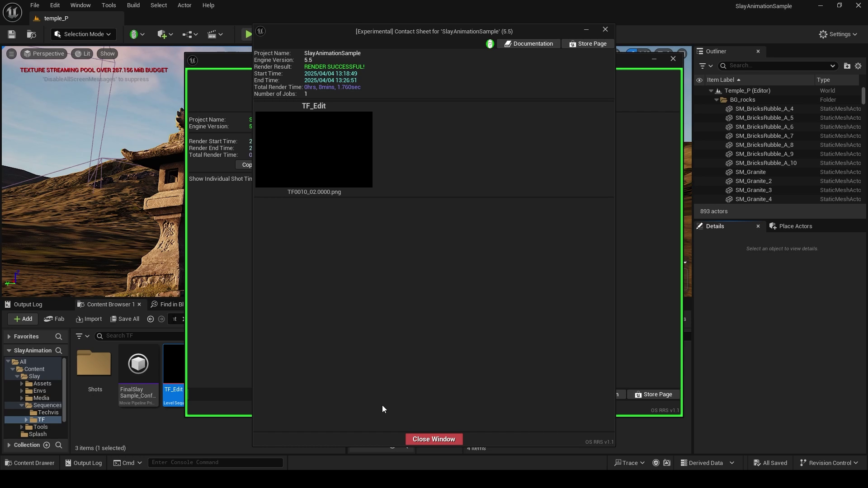Image resolution: width=868 pixels, height=488 pixels.
Task: Open Selection Mode dropdown
Action: point(83,34)
